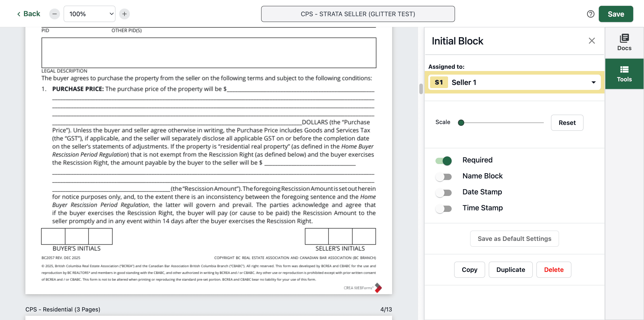Click the CREA WEBForms logo
644x320 pixels.
[363, 288]
